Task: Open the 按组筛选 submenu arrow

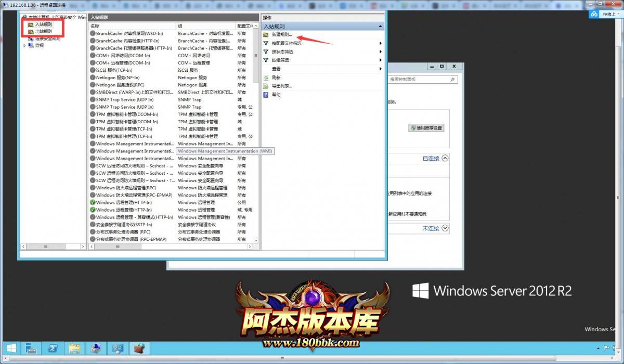Action: [x=381, y=60]
